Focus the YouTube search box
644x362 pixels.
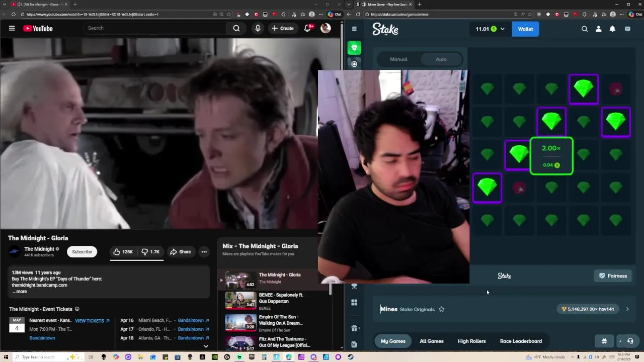pyautogui.click(x=155, y=28)
